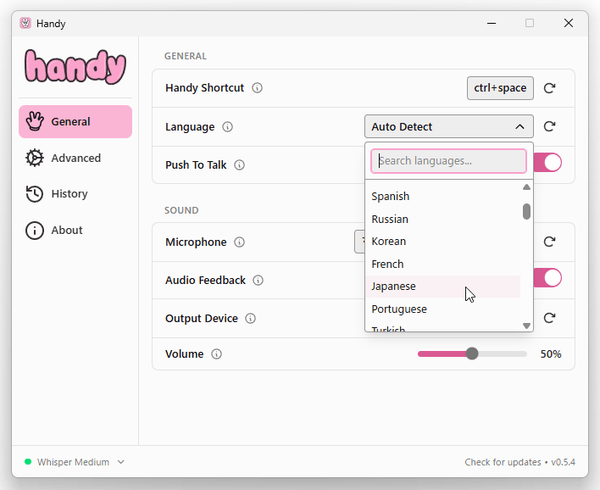Disable the Audio Feedback switch

(549, 278)
